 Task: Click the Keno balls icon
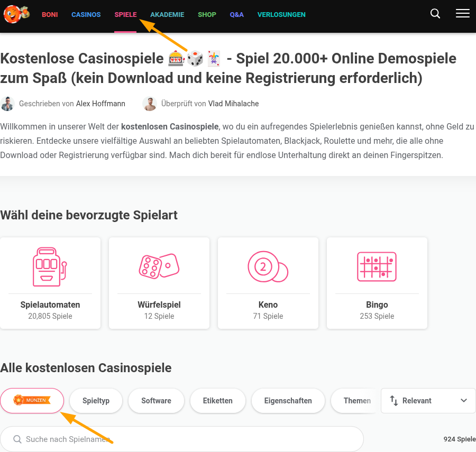tap(268, 266)
